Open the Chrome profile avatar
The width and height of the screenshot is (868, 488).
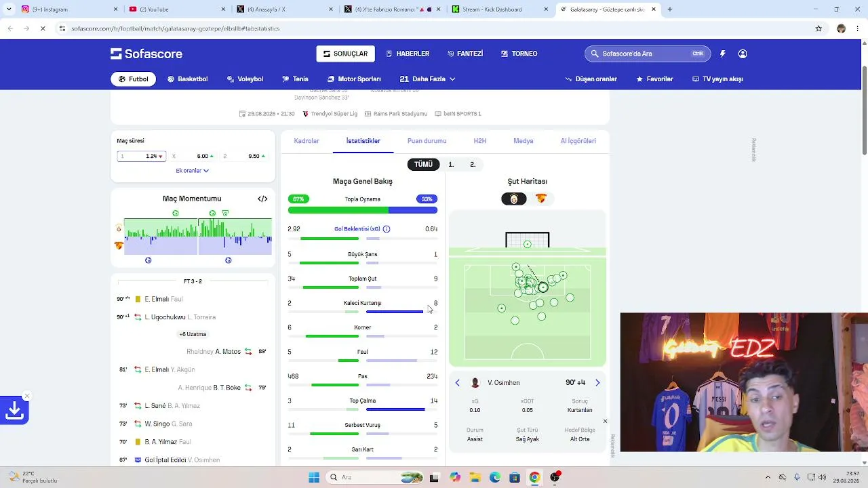pyautogui.click(x=842, y=28)
